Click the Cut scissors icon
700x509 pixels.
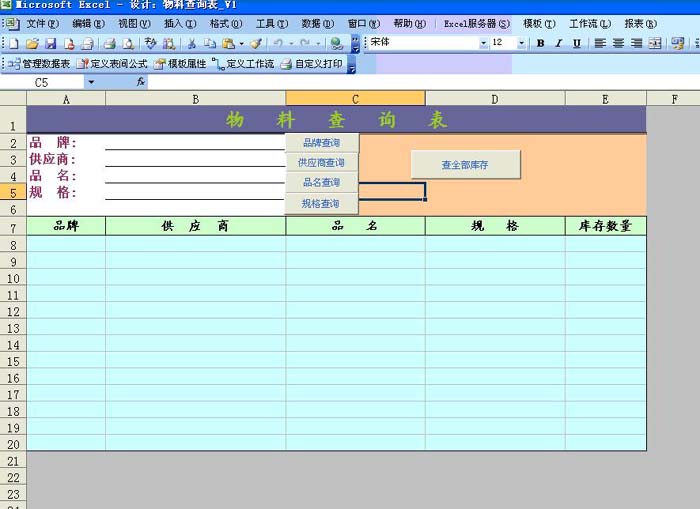(x=192, y=44)
